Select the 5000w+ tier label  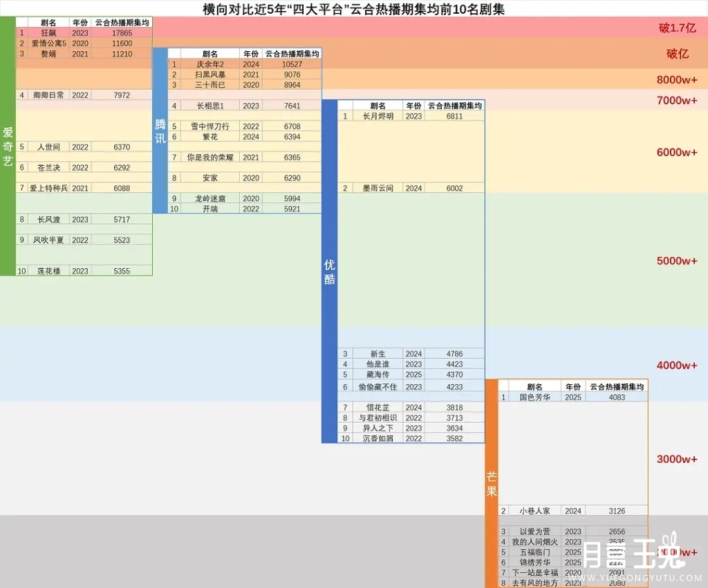click(x=677, y=261)
